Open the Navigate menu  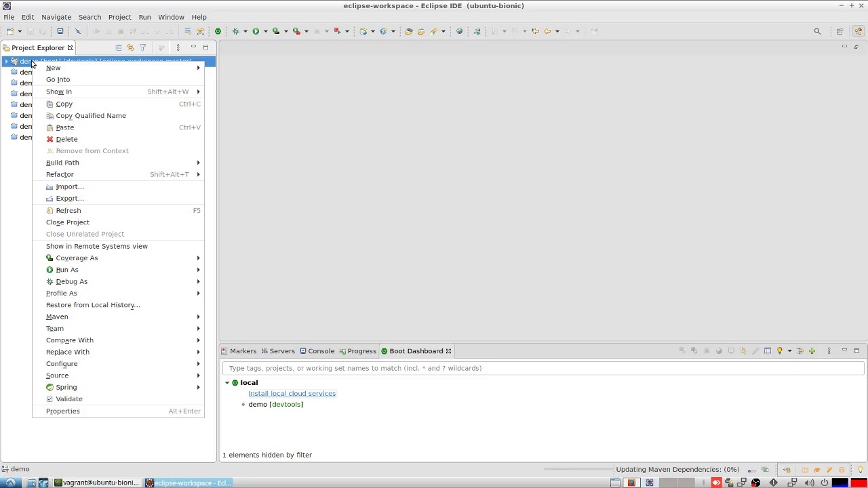pos(56,17)
